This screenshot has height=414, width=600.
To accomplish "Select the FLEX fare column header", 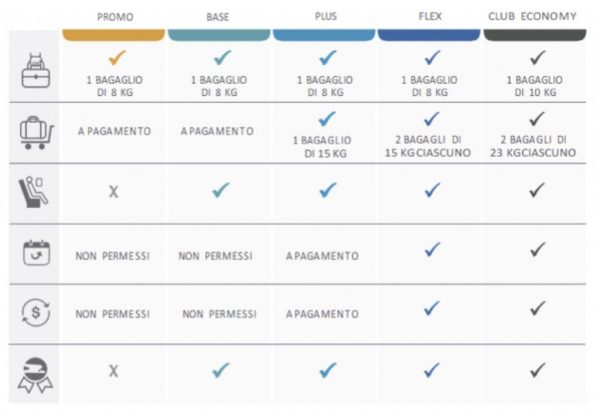I will pyautogui.click(x=431, y=16).
